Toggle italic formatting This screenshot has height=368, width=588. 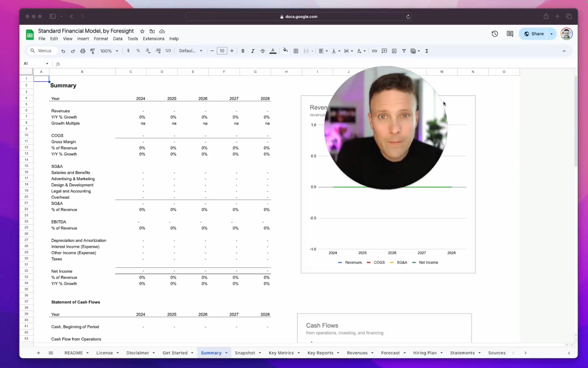(x=253, y=51)
